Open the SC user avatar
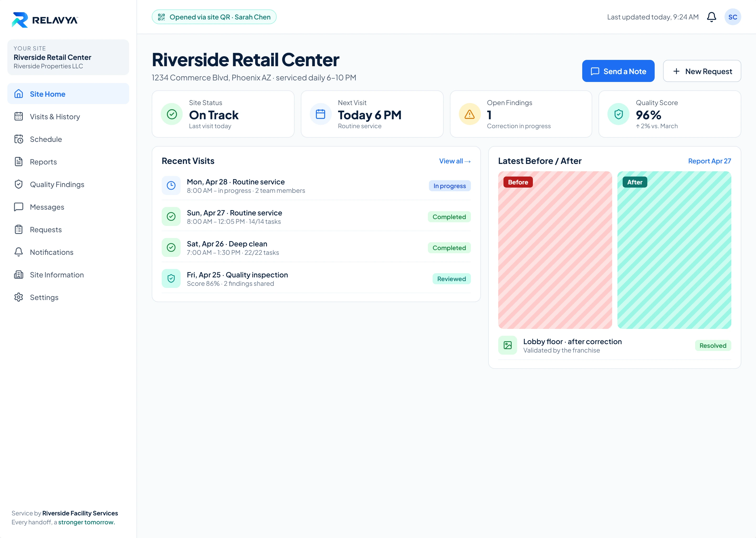756x538 pixels. point(732,17)
